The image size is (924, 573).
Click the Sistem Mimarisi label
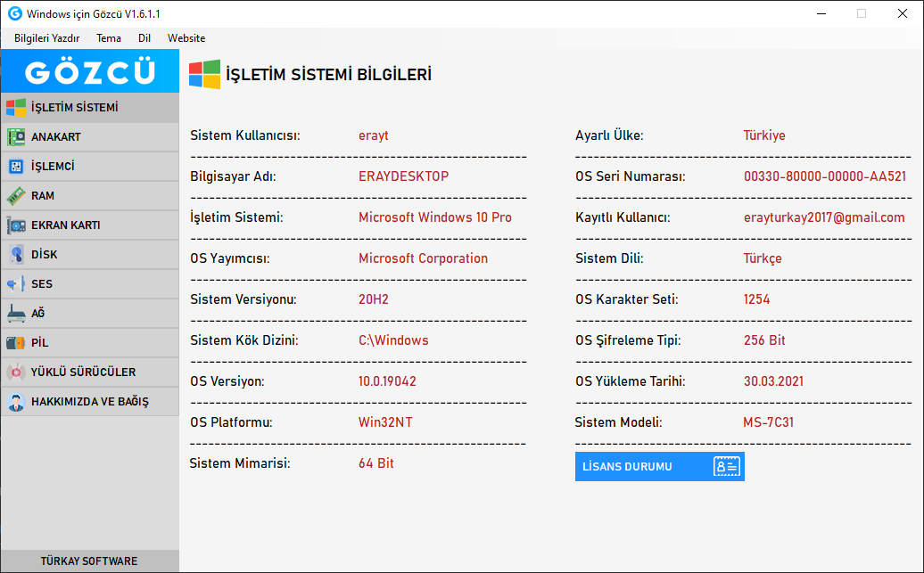pyautogui.click(x=240, y=463)
